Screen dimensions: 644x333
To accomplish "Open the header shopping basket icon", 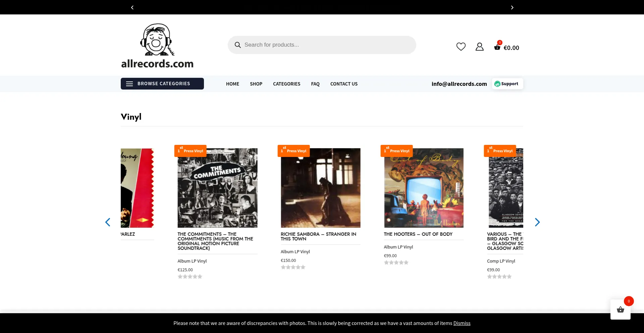I will pos(497,47).
